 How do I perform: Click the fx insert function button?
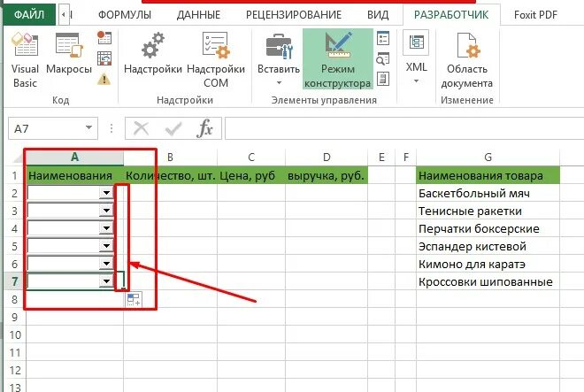click(204, 128)
